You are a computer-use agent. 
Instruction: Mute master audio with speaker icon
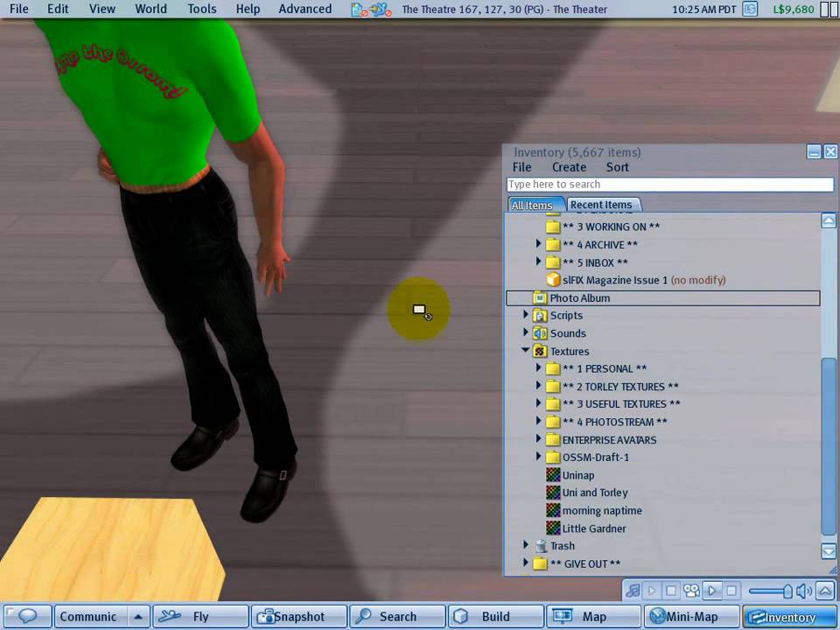point(804,591)
